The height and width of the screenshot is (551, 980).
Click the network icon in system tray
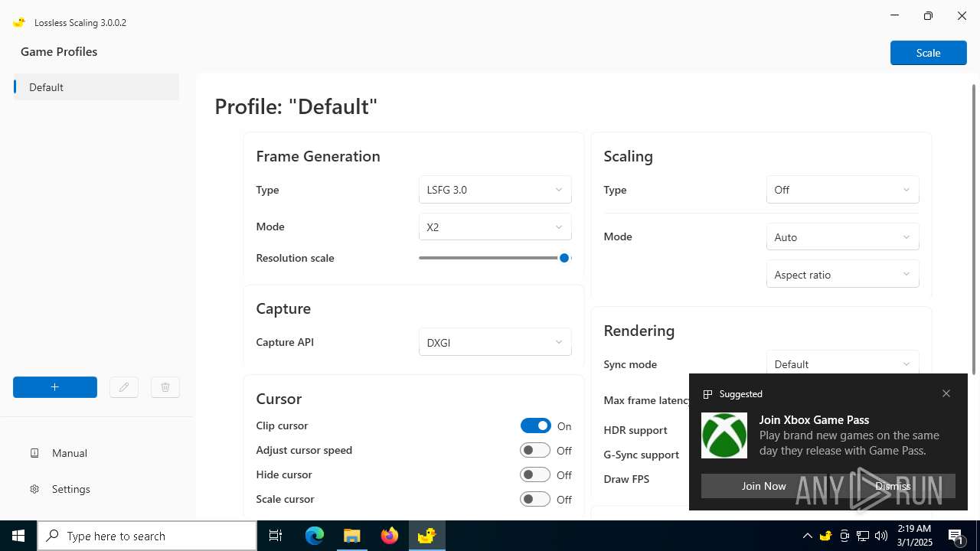863,536
